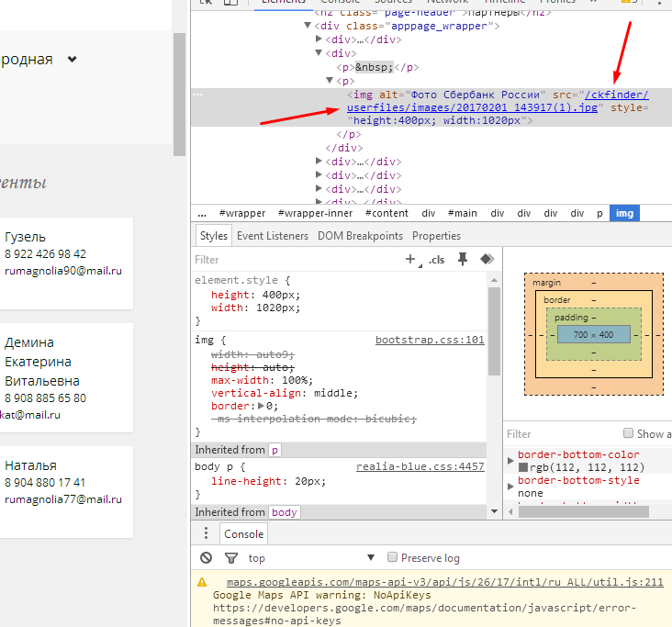Click the styles pane scroll up arrow
This screenshot has width=672, height=627.
(x=494, y=280)
